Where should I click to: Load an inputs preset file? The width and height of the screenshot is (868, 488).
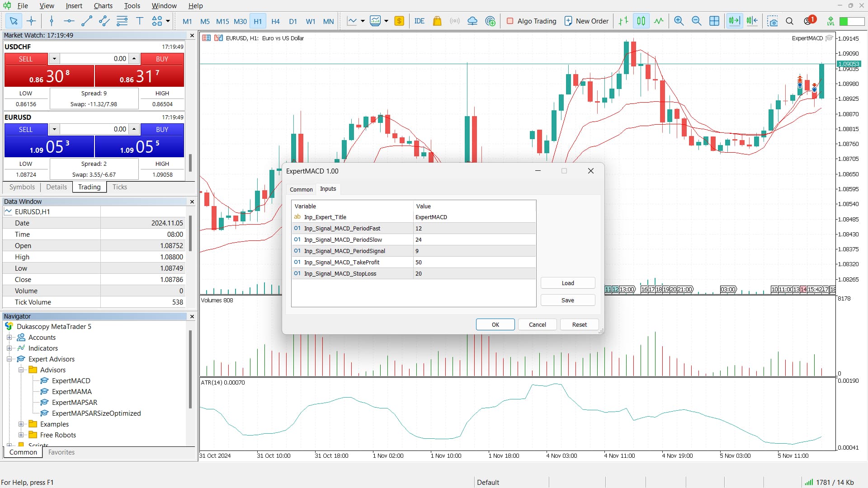(568, 283)
